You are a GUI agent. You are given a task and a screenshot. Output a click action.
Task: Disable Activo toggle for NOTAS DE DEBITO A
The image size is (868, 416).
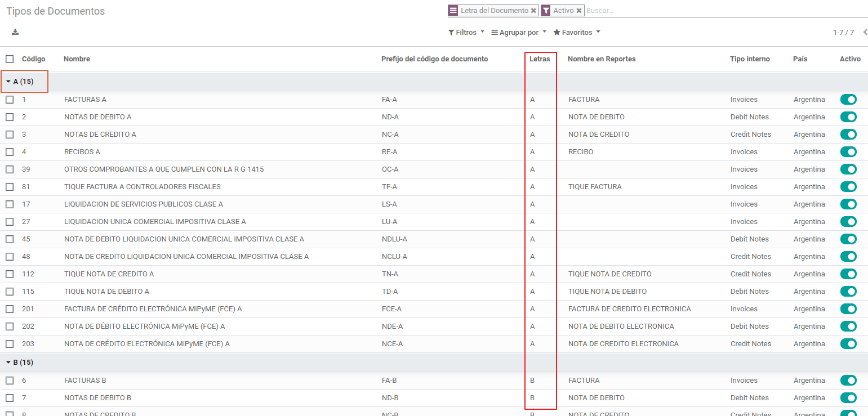[848, 117]
